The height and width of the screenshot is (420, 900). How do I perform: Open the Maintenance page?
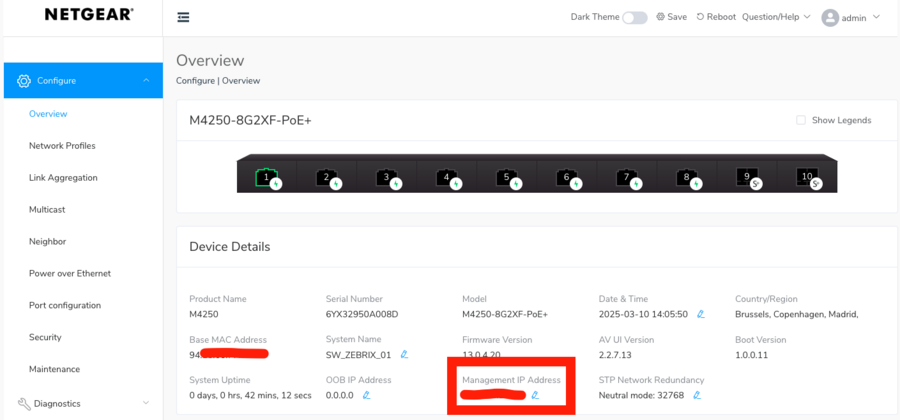(55, 369)
